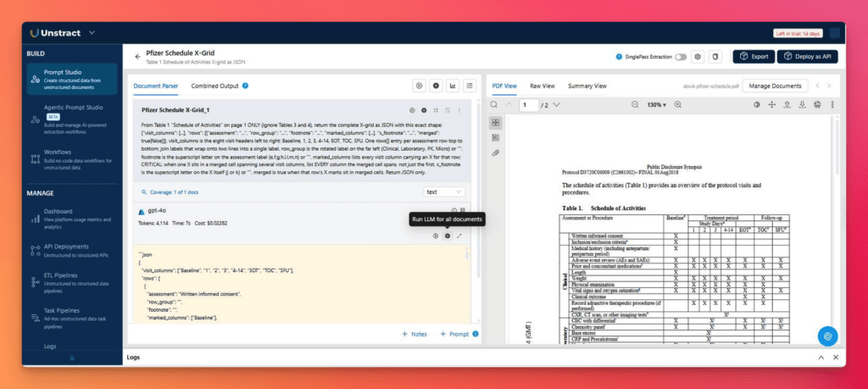
Task: Click the solid run-all icon in the Document Parser toolbar
Action: click(x=437, y=86)
